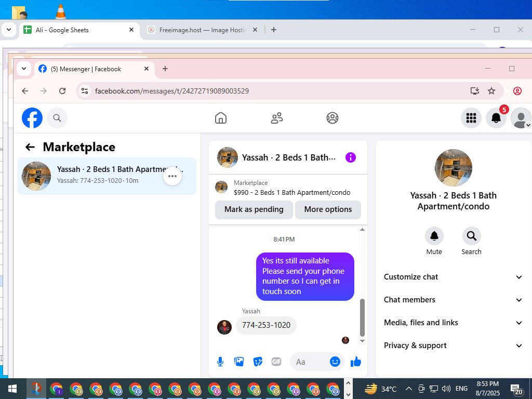Choose a GIF icon
This screenshot has width=532, height=399.
point(276,362)
